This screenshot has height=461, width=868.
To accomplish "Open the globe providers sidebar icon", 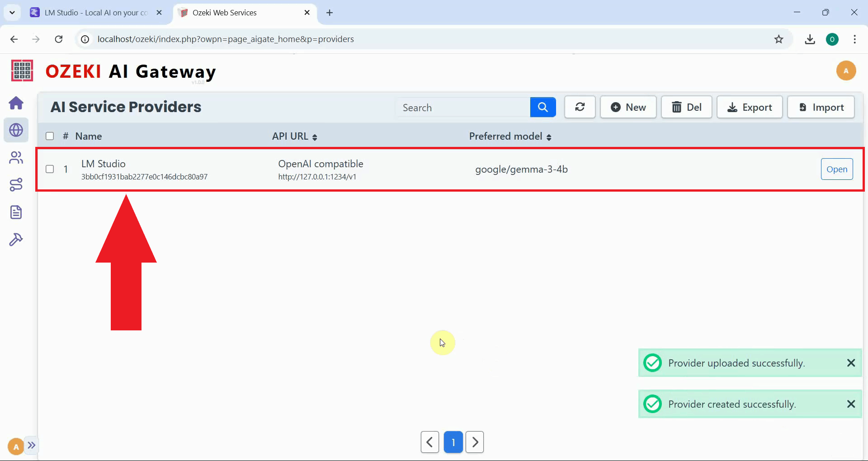I will pyautogui.click(x=16, y=130).
